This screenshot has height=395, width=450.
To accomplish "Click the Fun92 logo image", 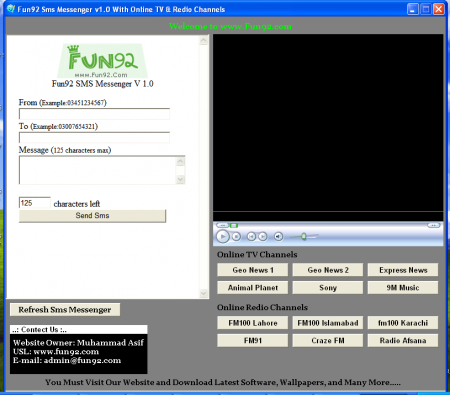I will click(102, 61).
